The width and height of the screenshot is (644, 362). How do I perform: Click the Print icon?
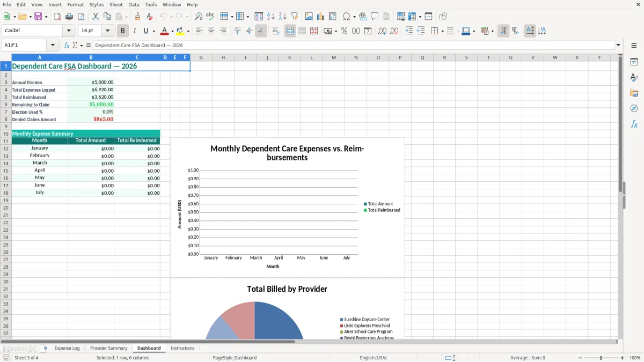tap(69, 17)
